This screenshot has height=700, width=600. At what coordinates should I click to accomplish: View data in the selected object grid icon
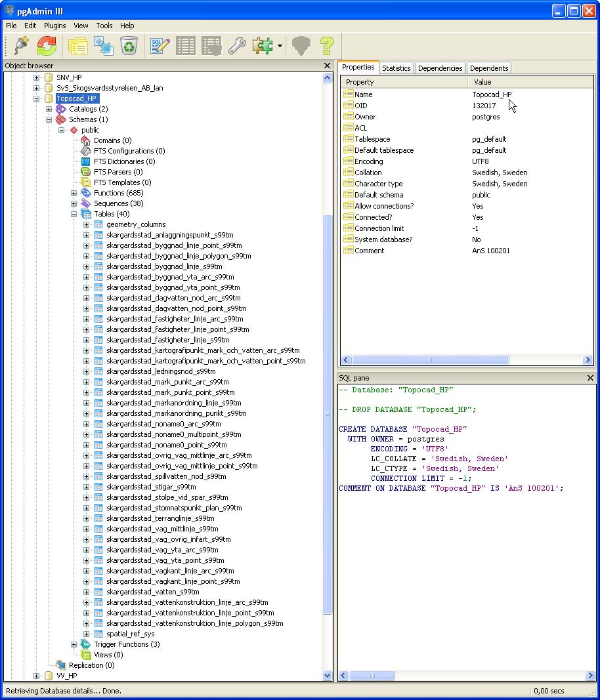[x=185, y=45]
